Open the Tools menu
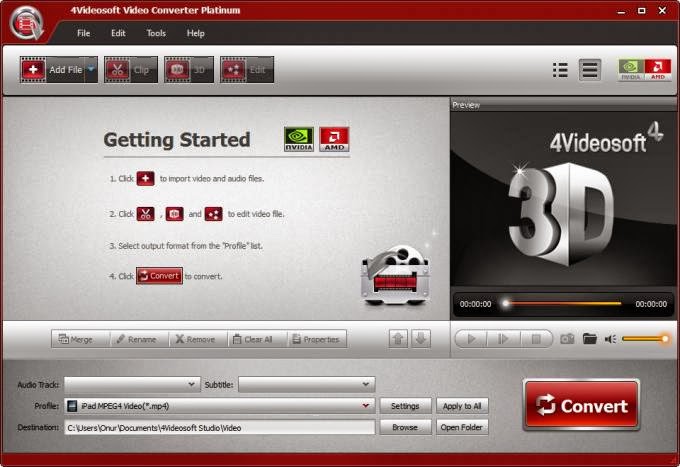The width and height of the screenshot is (680, 467). 156,33
